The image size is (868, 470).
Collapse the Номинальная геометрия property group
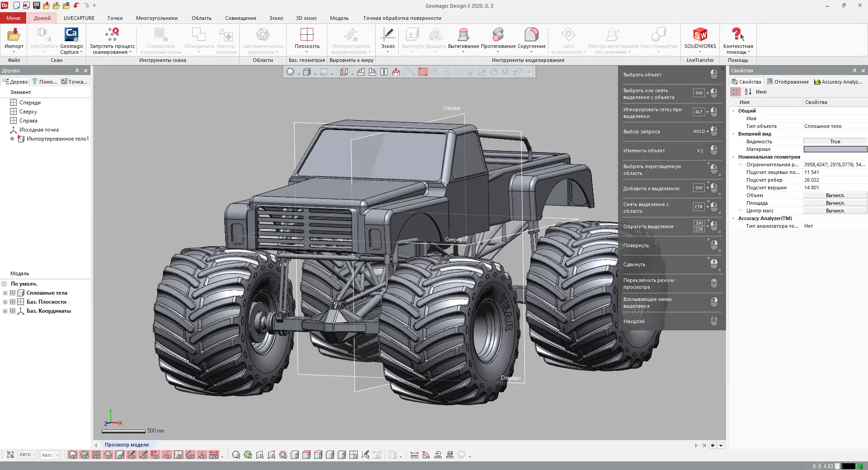click(x=733, y=157)
